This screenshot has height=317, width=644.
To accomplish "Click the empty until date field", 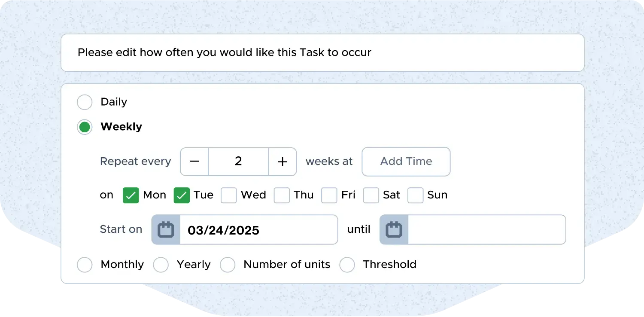I will 486,230.
